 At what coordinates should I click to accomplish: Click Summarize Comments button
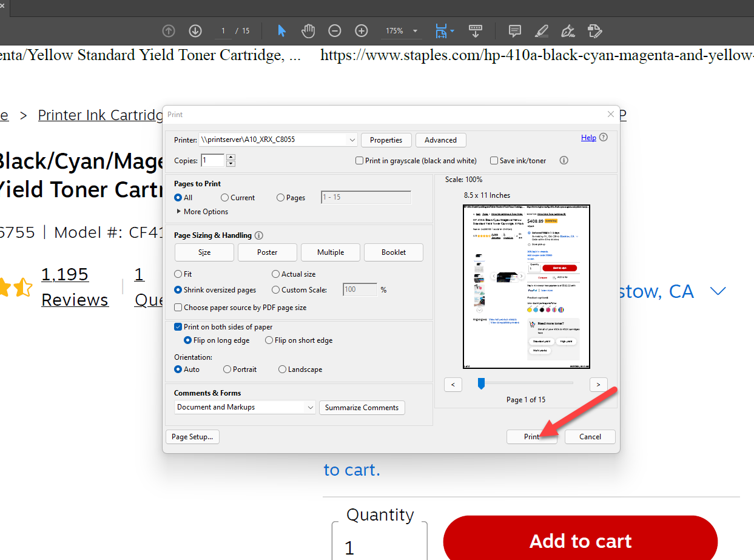click(362, 408)
